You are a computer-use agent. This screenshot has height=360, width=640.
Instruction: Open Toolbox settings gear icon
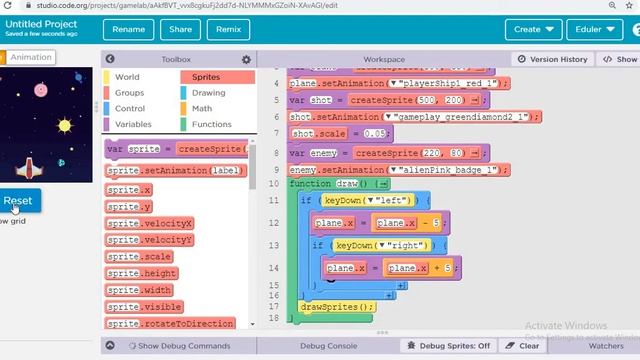tap(246, 60)
